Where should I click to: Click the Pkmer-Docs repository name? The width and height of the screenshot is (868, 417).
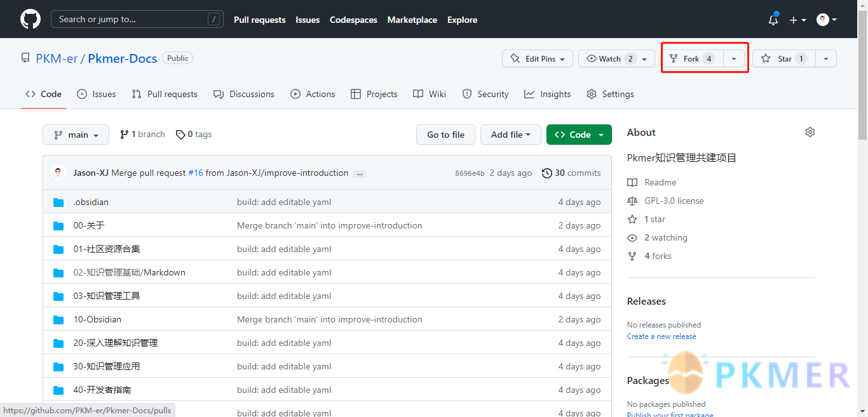[123, 58]
